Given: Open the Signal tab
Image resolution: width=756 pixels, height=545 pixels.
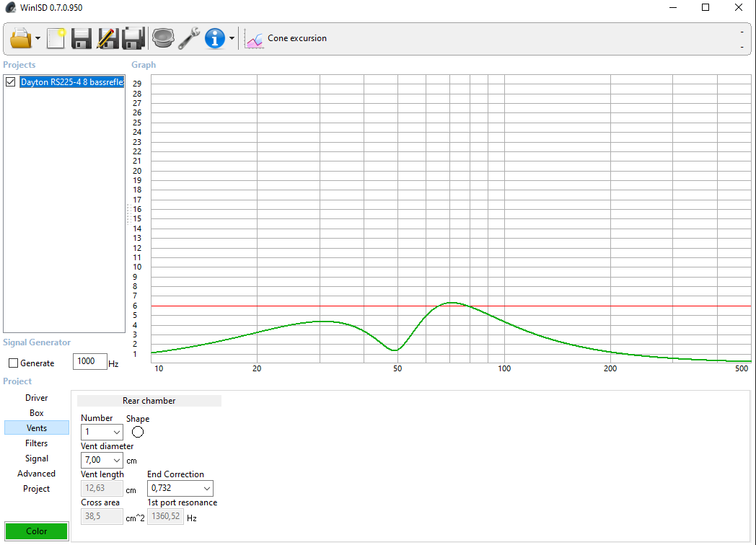Looking at the screenshot, I should (x=37, y=458).
